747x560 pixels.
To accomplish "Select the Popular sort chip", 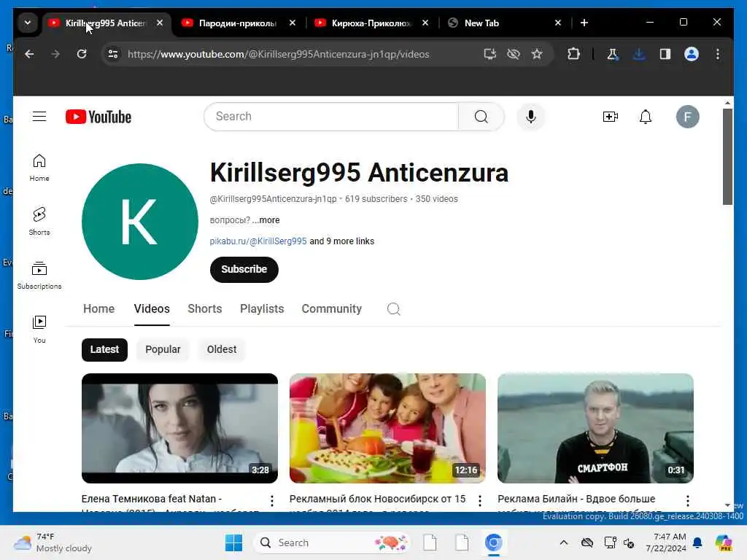I will 163,349.
